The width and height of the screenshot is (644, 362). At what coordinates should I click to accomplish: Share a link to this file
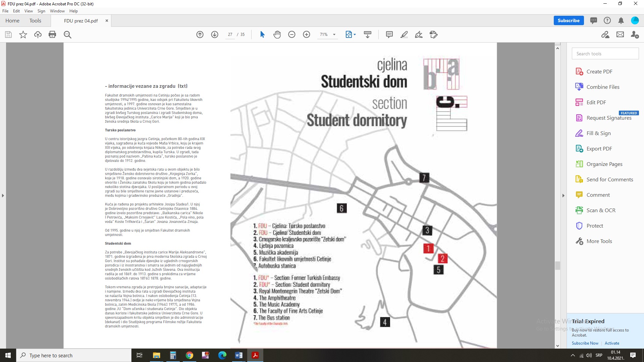click(605, 35)
